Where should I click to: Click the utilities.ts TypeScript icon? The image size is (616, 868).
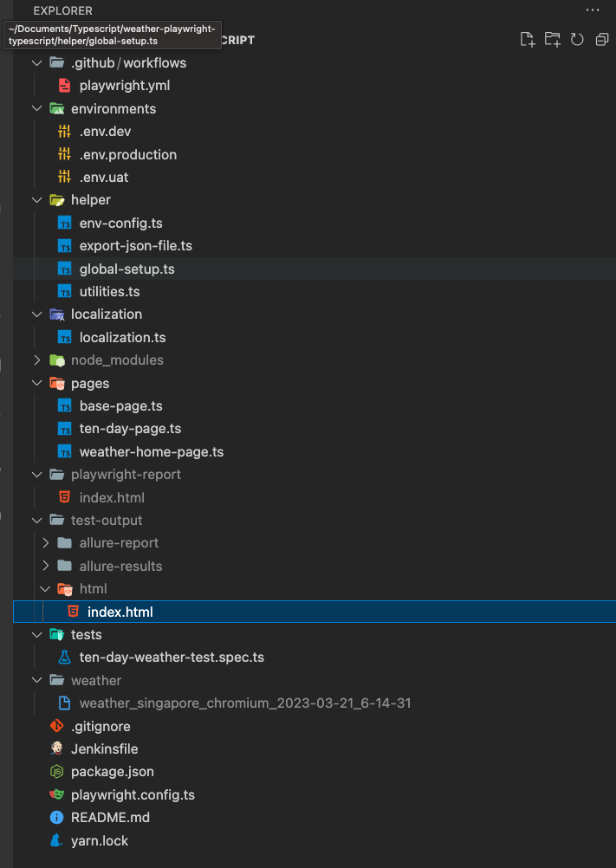tap(65, 292)
